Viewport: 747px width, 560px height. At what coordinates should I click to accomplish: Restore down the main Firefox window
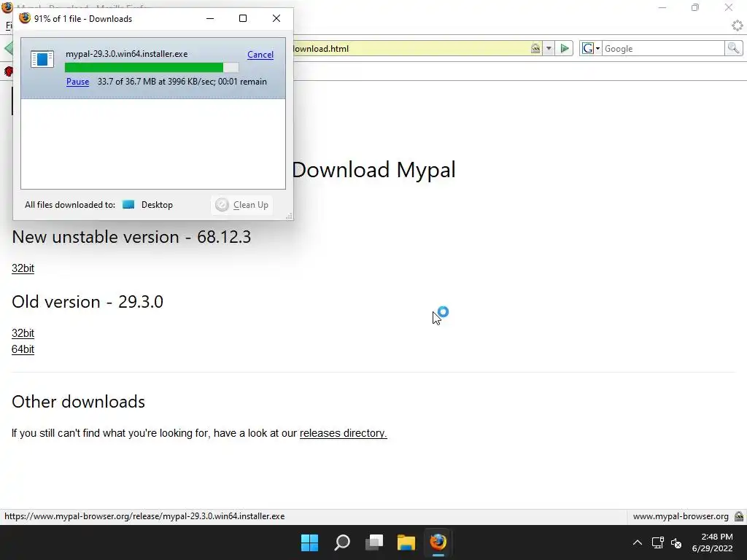pyautogui.click(x=695, y=7)
